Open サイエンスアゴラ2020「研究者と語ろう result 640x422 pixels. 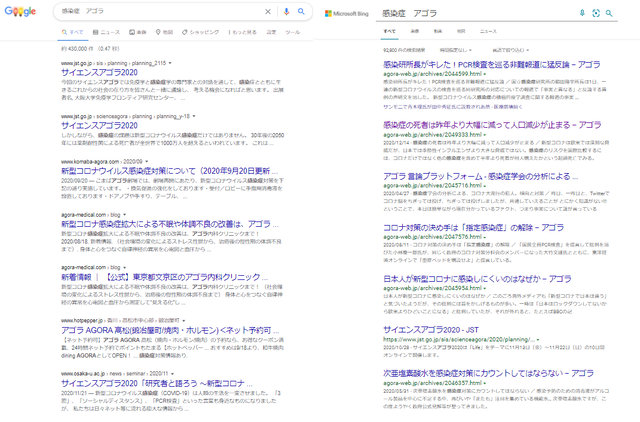coord(157,383)
